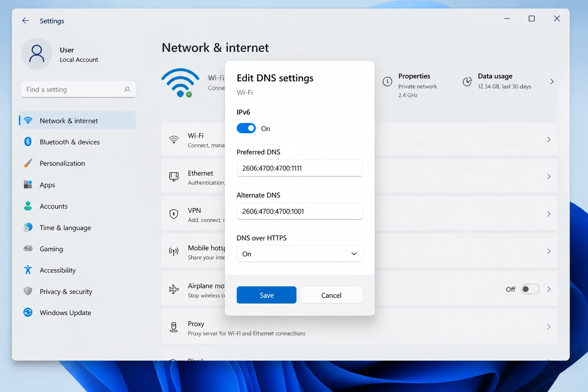Expand the Data usage chevron
The image size is (588, 392).
tap(552, 82)
